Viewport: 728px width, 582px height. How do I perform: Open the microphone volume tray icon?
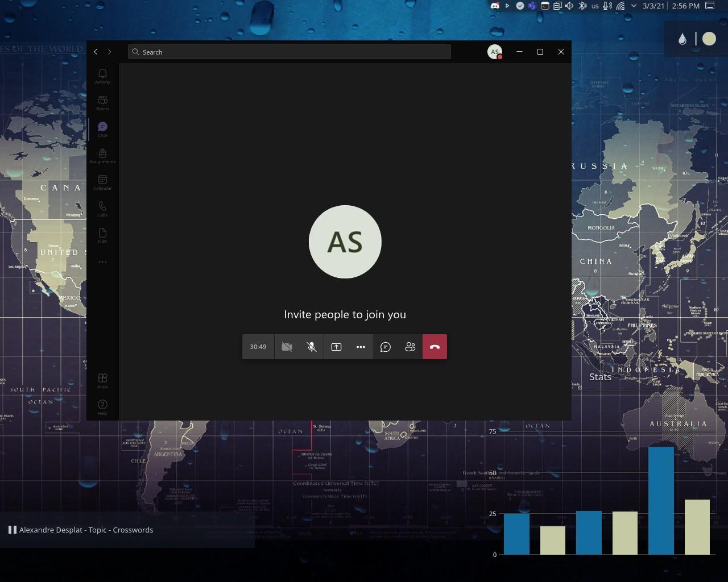[607, 6]
